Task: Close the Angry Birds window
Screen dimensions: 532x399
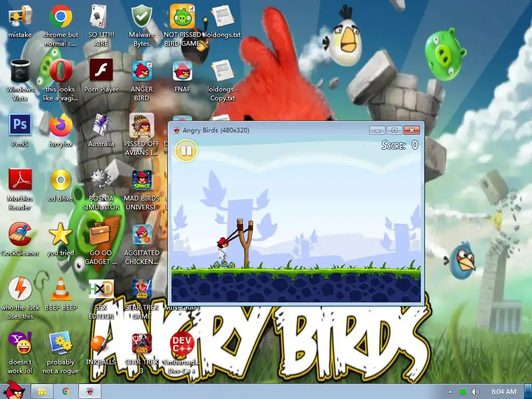Action: pos(411,130)
